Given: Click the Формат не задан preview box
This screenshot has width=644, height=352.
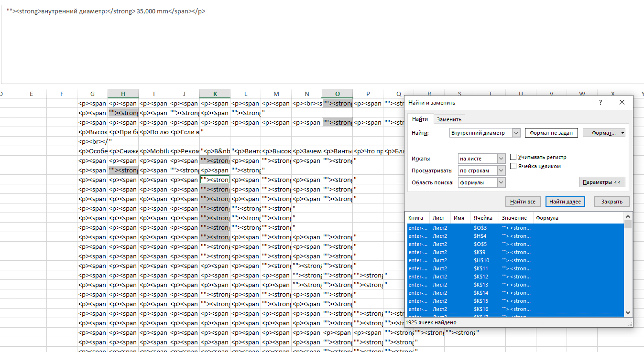Looking at the screenshot, I should point(551,133).
